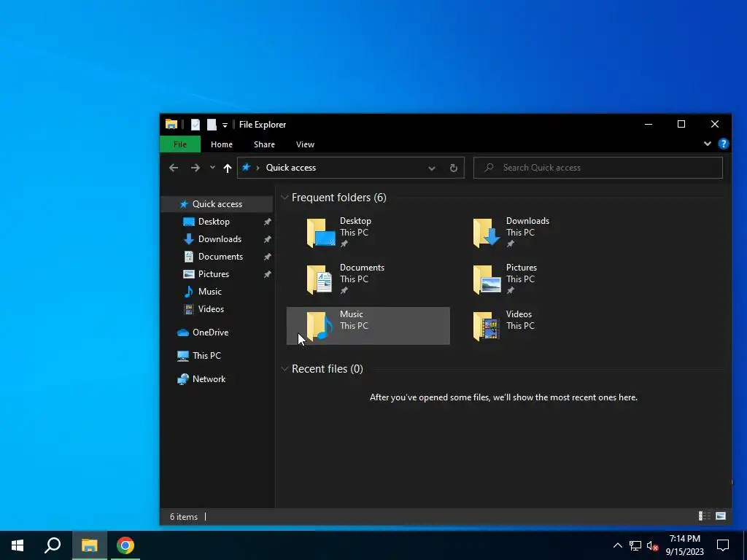Viewport: 747px width, 560px height.
Task: Launch Google Chrome from taskbar
Action: tap(125, 545)
